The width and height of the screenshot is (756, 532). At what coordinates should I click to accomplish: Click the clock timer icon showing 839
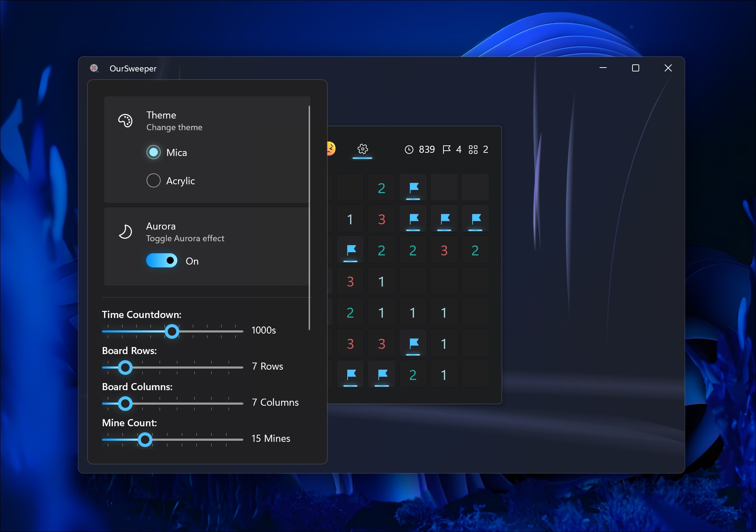coord(409,150)
